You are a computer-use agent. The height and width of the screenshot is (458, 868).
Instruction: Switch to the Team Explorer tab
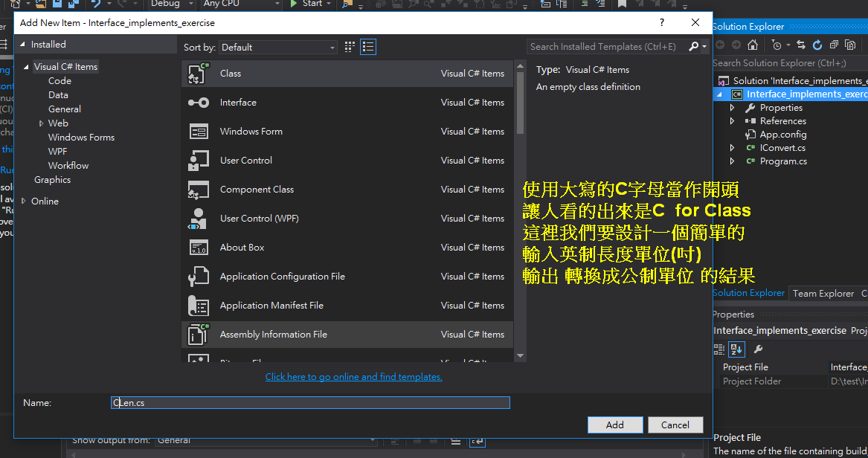point(823,293)
